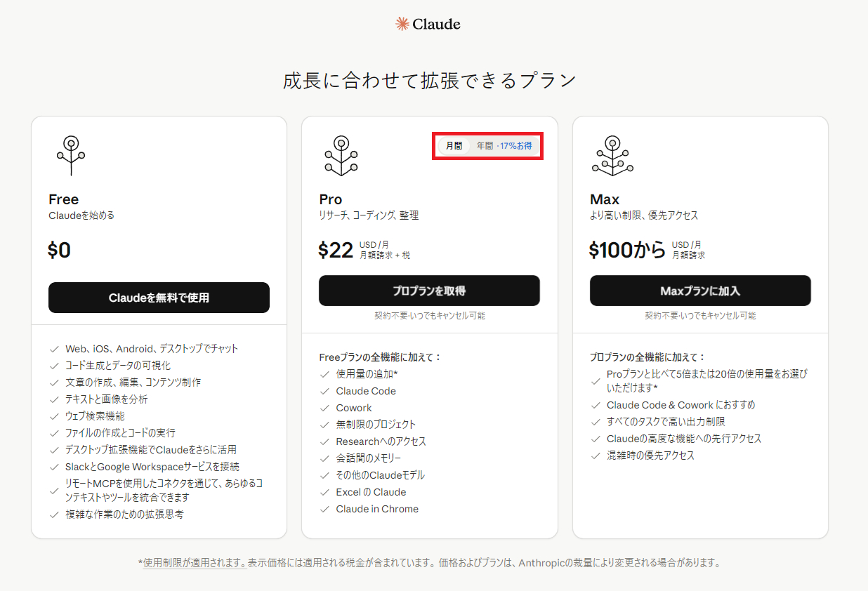Click the Max plan title

pos(605,199)
